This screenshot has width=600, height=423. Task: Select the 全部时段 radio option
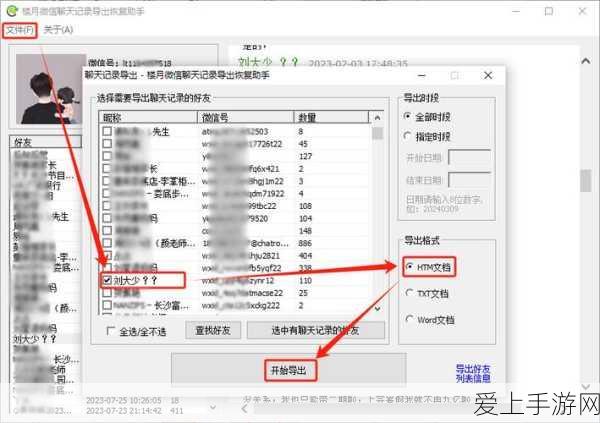[408, 116]
